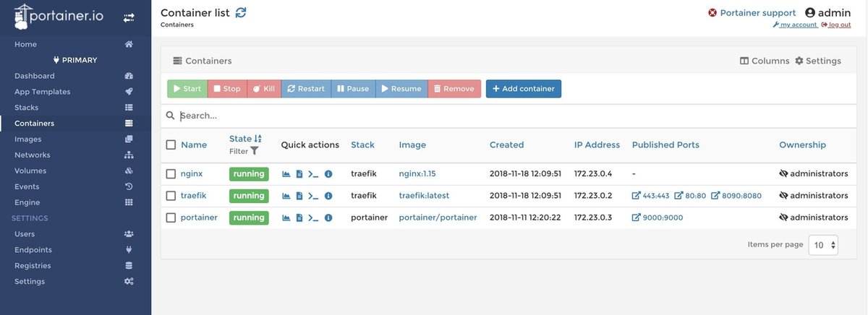Click the Home house icon in sidebar
Image resolution: width=868 pixels, height=315 pixels.
[129, 44]
